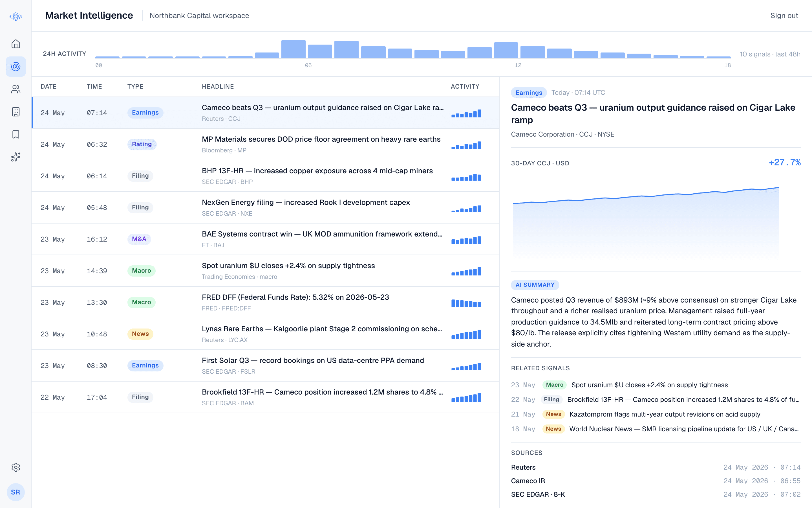Open the MP Materials DOD price floor headline

[321, 139]
